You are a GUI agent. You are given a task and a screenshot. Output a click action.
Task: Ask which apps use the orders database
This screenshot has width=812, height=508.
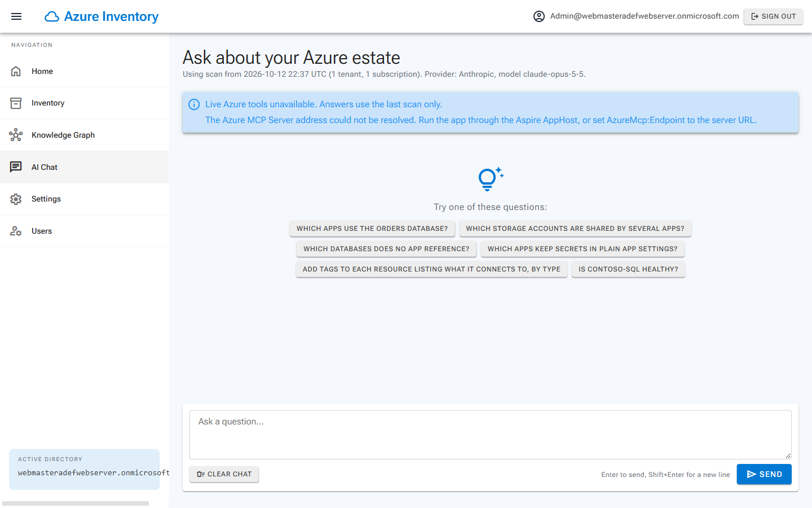point(372,229)
